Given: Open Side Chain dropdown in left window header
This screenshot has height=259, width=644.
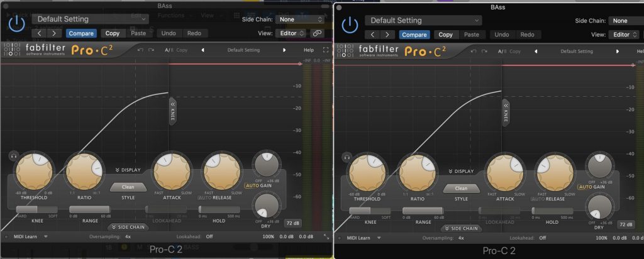Looking at the screenshot, I should tap(300, 19).
